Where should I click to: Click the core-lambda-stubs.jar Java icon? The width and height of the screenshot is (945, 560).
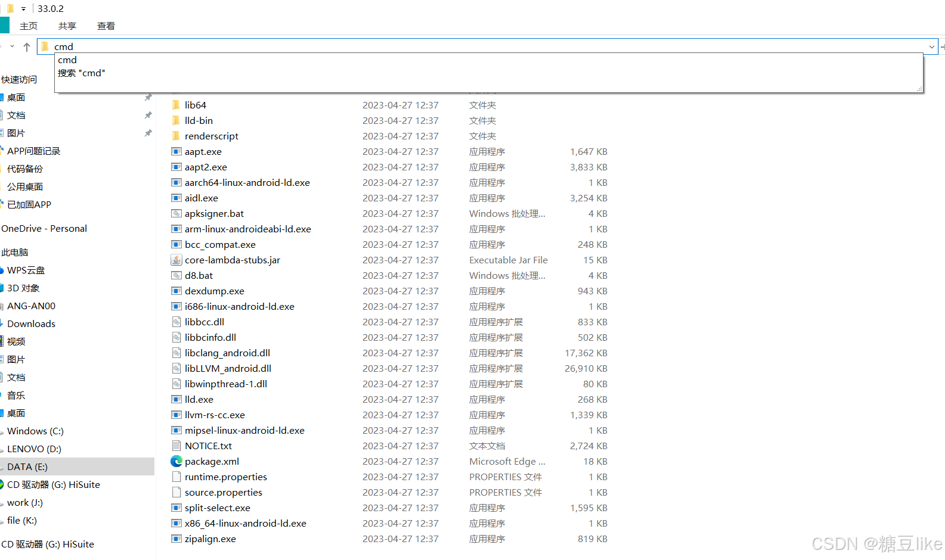[x=176, y=260]
